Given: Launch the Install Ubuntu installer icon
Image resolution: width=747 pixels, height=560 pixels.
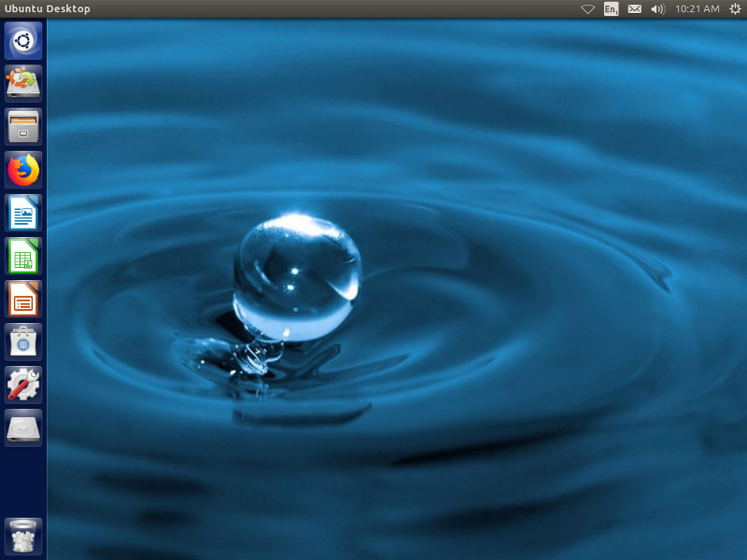Looking at the screenshot, I should [23, 84].
